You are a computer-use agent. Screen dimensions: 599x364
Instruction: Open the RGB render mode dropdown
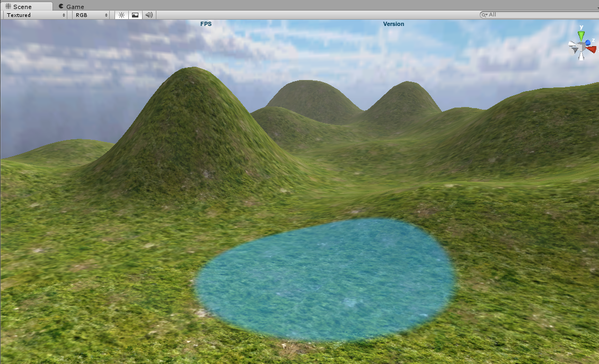(91, 15)
